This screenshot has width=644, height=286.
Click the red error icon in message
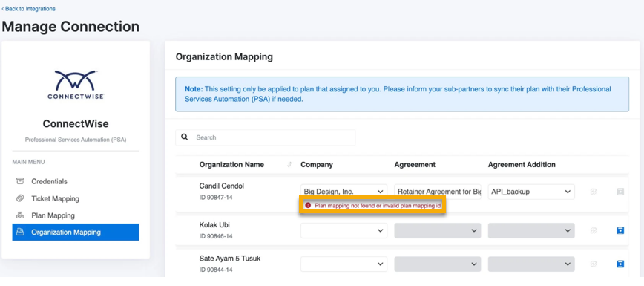pyautogui.click(x=308, y=205)
